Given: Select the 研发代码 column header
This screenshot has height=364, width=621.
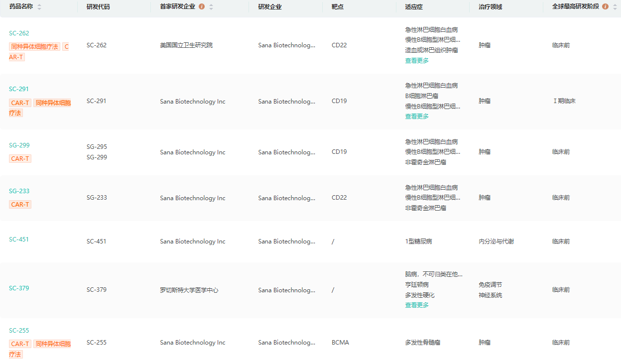Looking at the screenshot, I should pyautogui.click(x=98, y=7).
